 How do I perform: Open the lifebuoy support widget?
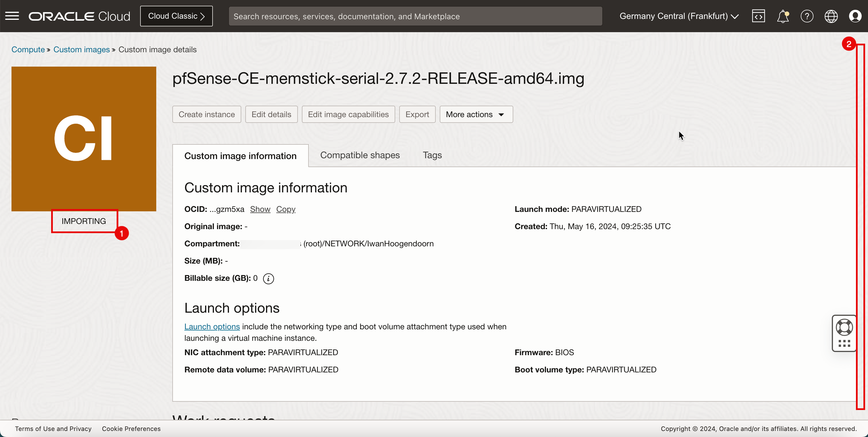(844, 327)
